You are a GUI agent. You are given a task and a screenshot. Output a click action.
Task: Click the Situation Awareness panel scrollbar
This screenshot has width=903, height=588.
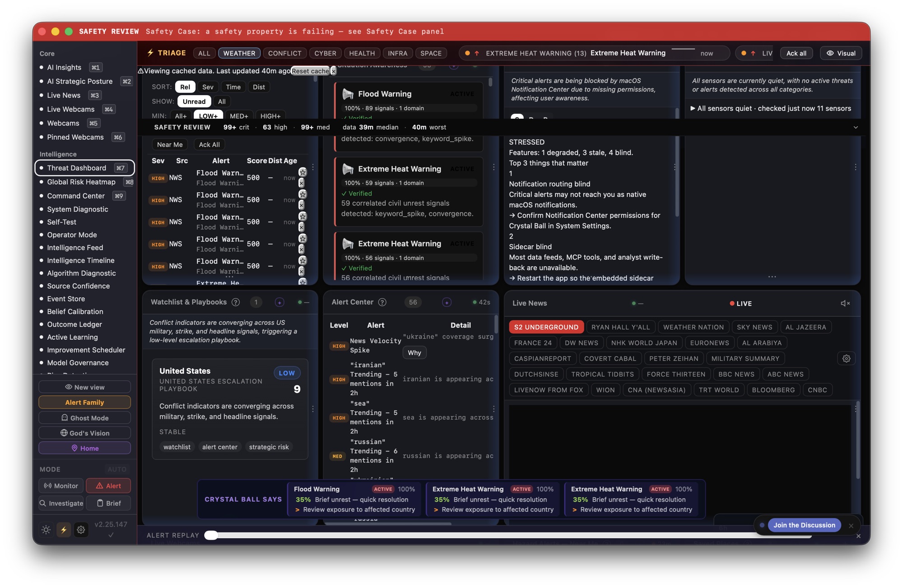[490, 82]
